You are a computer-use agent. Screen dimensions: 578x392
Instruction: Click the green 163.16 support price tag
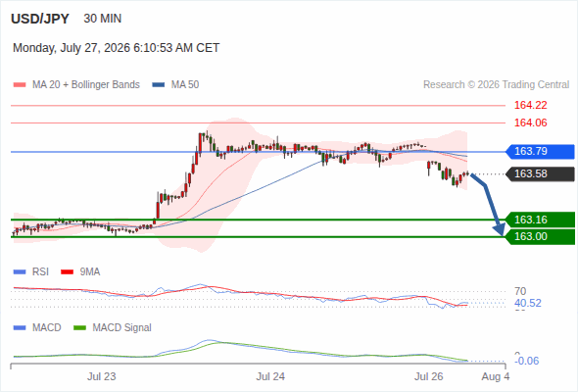[540, 220]
